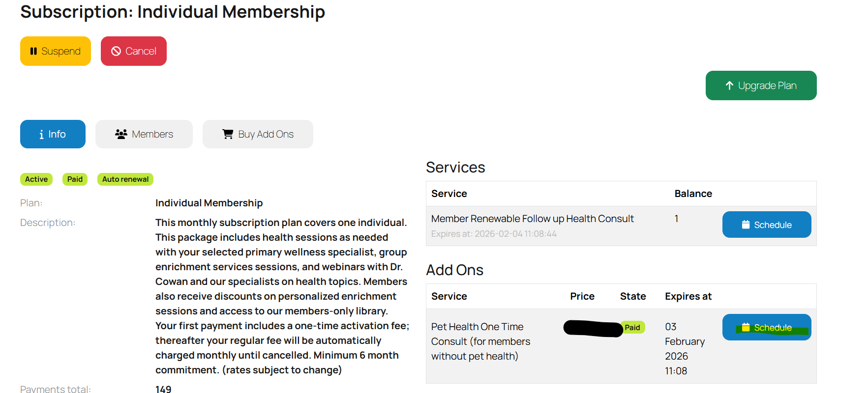This screenshot has height=393, width=868.
Task: Click the ban icon on Cancel button
Action: 116,51
